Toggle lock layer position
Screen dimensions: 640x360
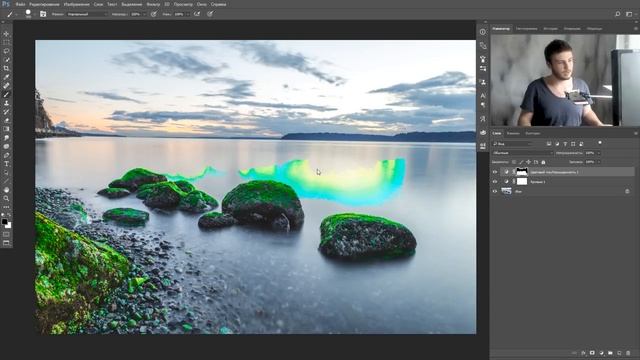(x=529, y=162)
